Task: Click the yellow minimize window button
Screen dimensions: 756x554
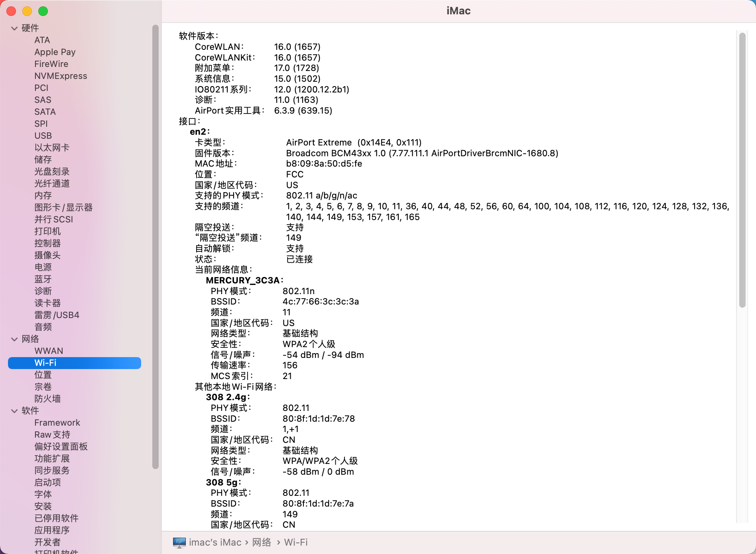Action: 27,11
